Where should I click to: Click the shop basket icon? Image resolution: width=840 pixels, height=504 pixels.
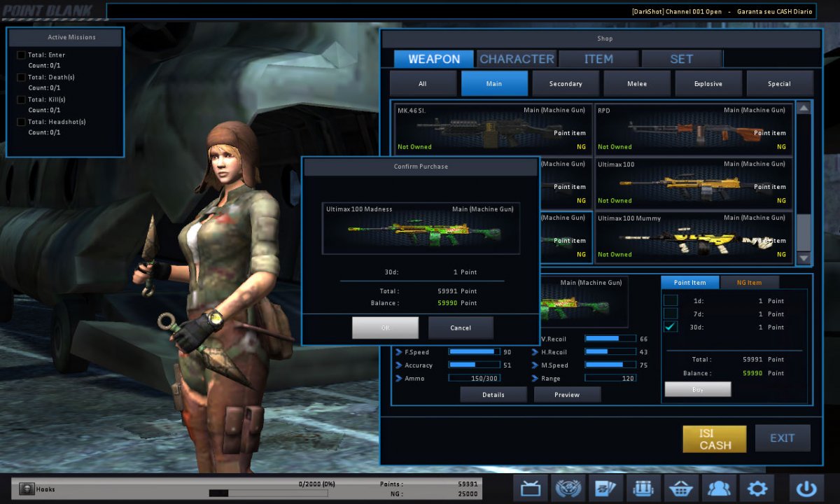point(682,488)
